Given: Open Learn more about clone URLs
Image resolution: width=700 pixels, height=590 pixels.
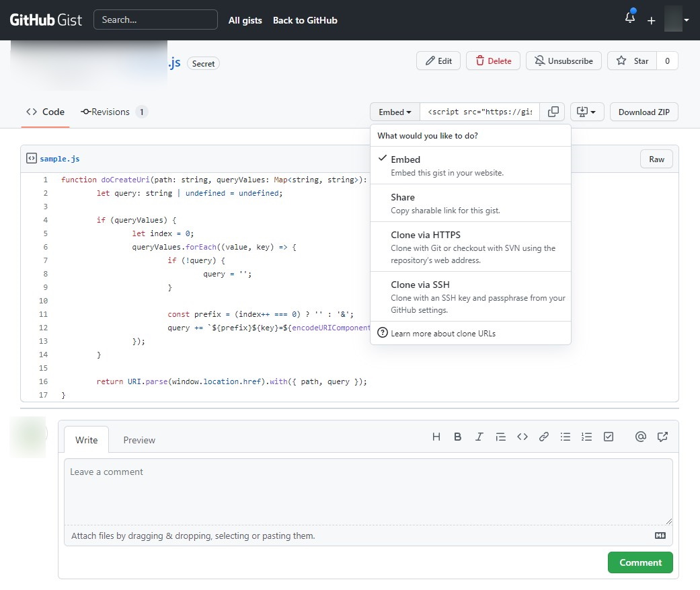Looking at the screenshot, I should pos(442,333).
